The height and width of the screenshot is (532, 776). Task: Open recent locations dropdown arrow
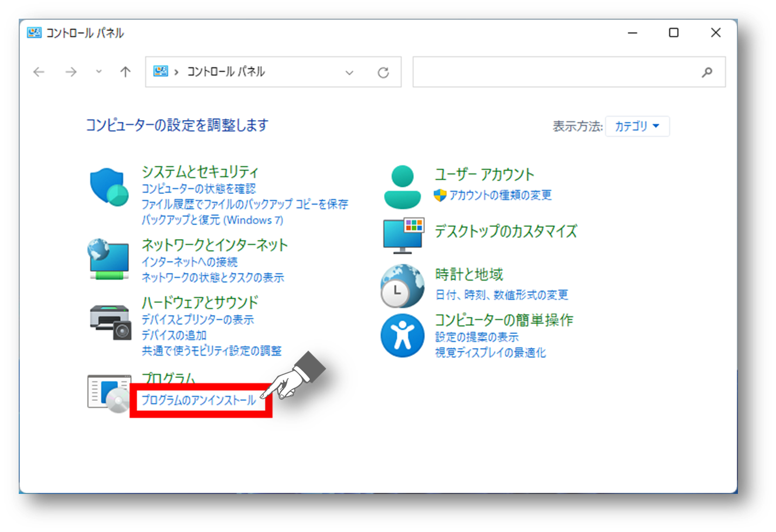98,72
